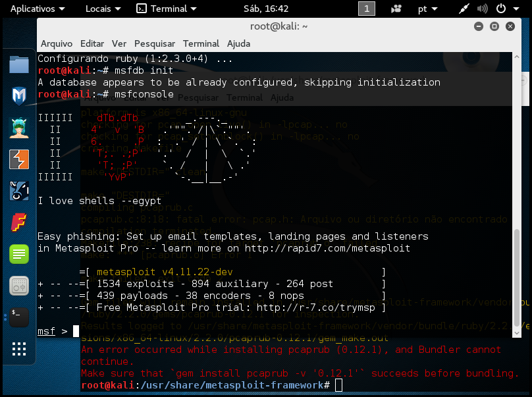Expand the system menu arrow beside power icon
Image resolution: width=532 pixels, height=397 pixels.
[x=516, y=9]
